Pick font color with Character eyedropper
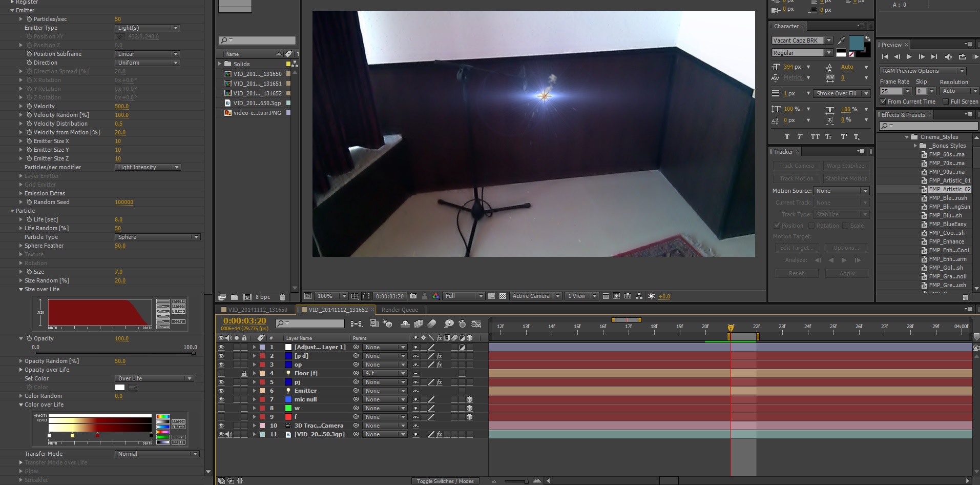Image resolution: width=980 pixels, height=485 pixels. point(841,40)
